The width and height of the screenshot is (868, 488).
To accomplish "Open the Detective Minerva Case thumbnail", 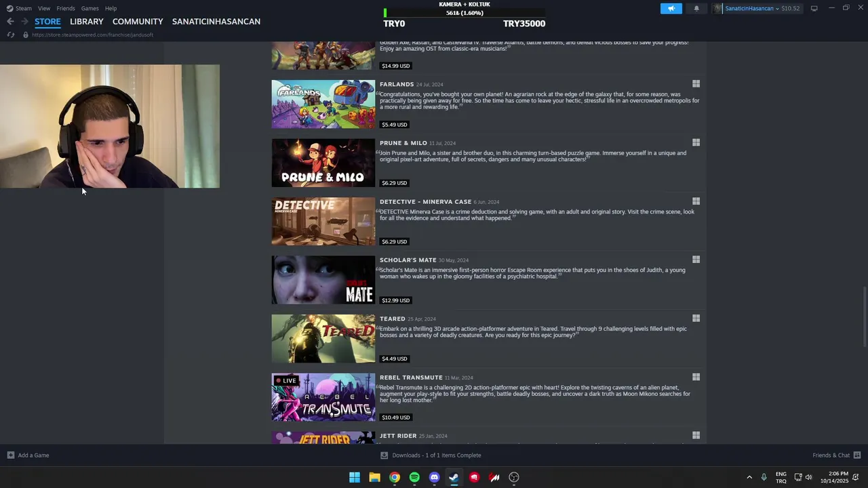I will click(323, 221).
